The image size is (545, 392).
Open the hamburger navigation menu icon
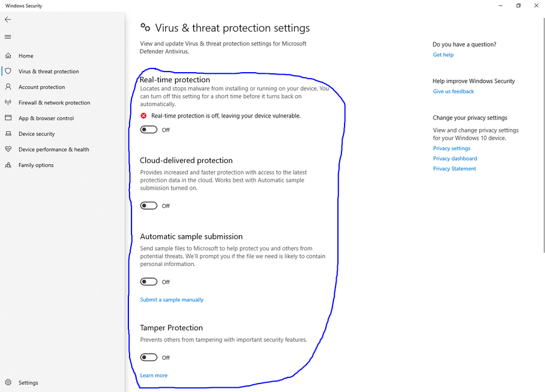point(8,37)
